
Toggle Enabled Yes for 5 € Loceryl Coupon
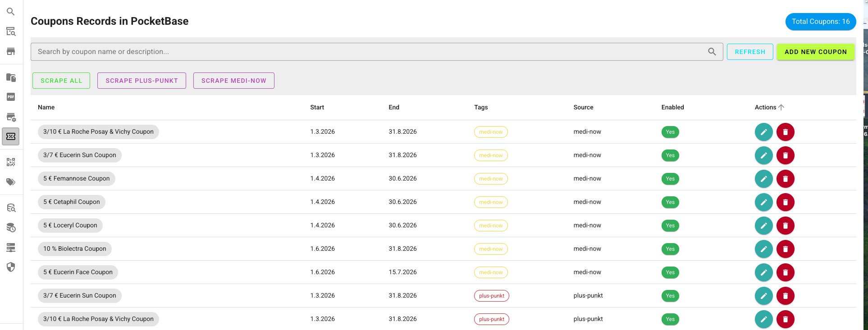pos(670,226)
